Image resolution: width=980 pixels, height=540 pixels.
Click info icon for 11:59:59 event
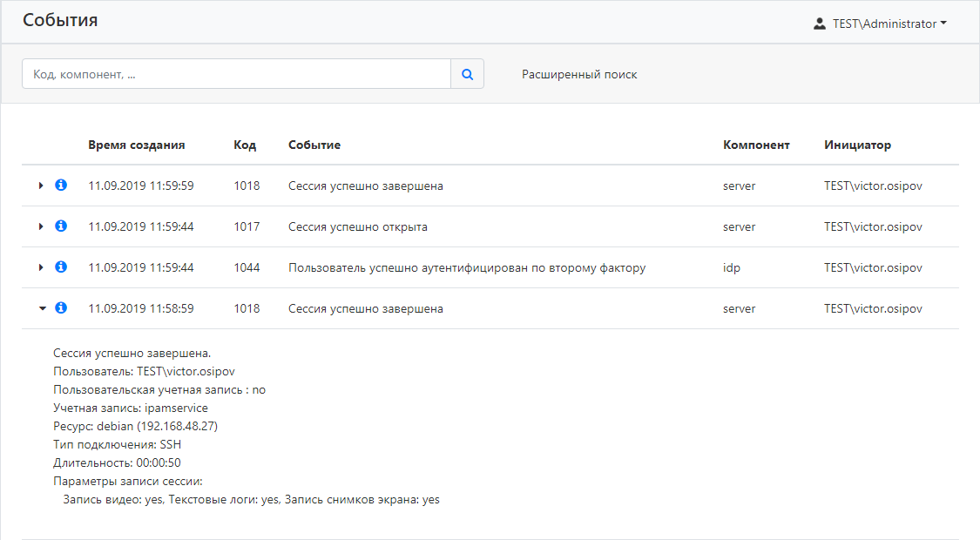tap(61, 186)
